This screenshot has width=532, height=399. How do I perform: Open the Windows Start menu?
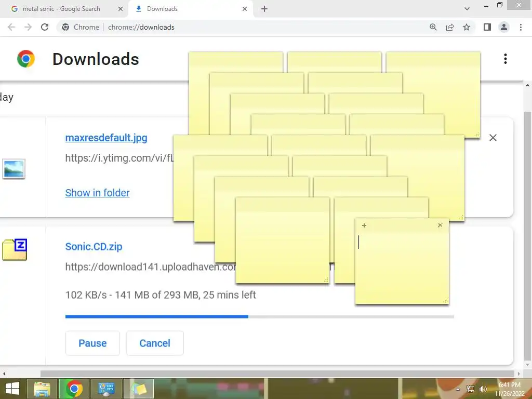12,389
